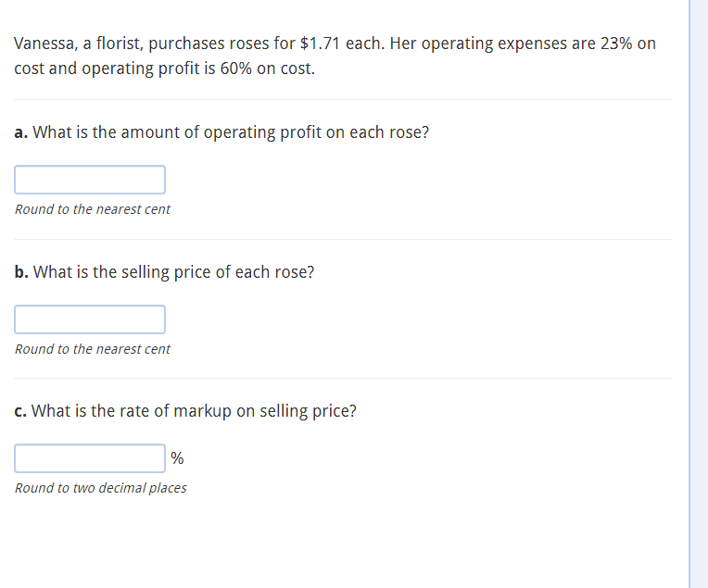The height and width of the screenshot is (588, 708).
Task: Click the name 'Vanessa' in the problem text
Action: [46, 44]
